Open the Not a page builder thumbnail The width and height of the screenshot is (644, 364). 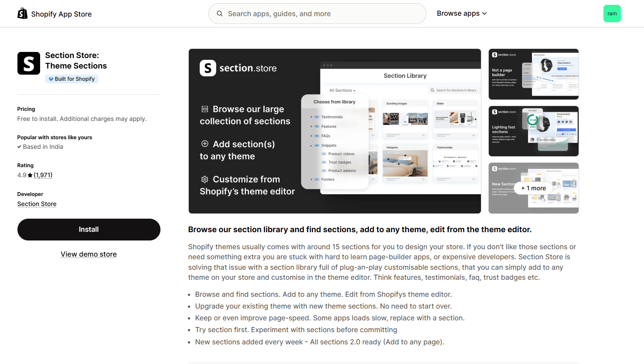(x=534, y=74)
